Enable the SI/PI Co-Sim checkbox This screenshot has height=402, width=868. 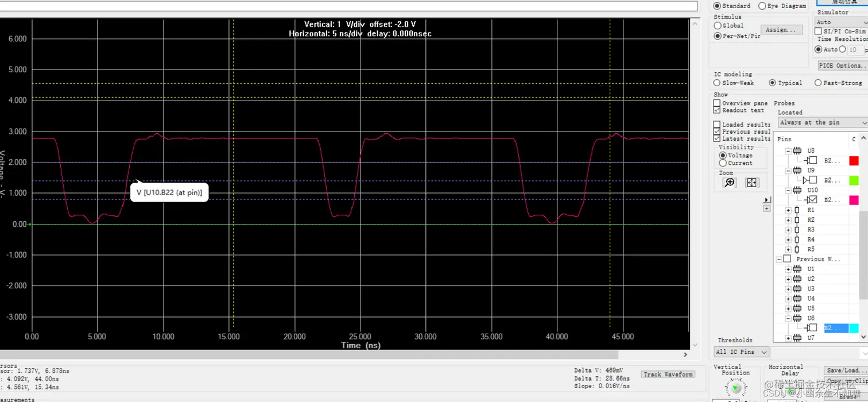click(819, 31)
